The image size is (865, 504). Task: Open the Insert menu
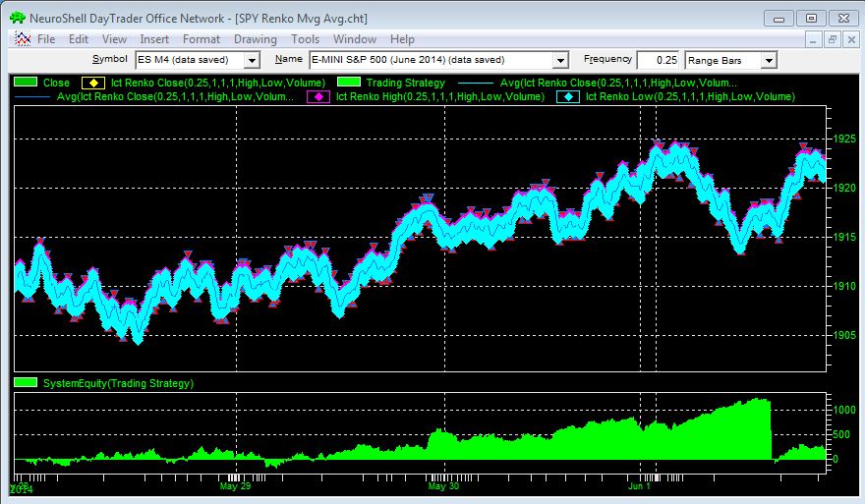(154, 39)
